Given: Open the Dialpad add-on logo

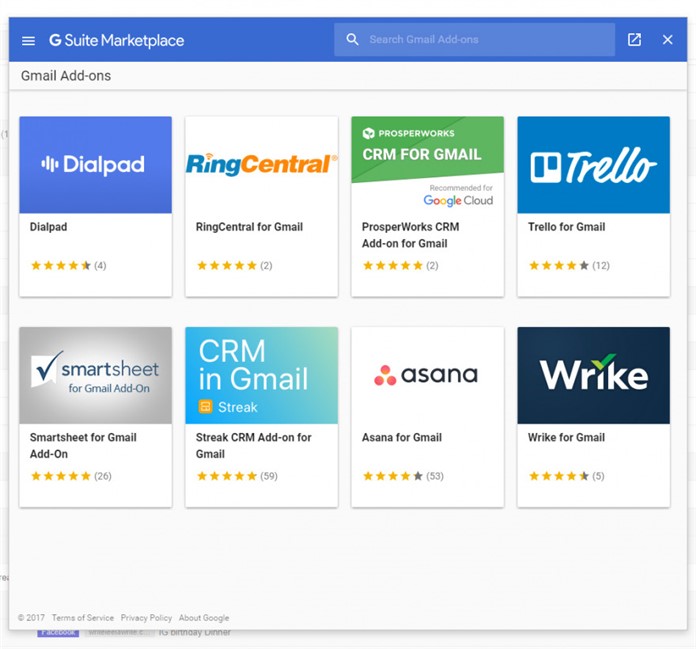Looking at the screenshot, I should (95, 165).
